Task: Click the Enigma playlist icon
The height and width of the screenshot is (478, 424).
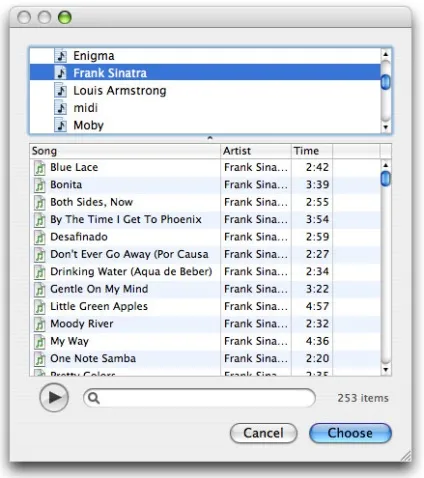Action: 61,56
